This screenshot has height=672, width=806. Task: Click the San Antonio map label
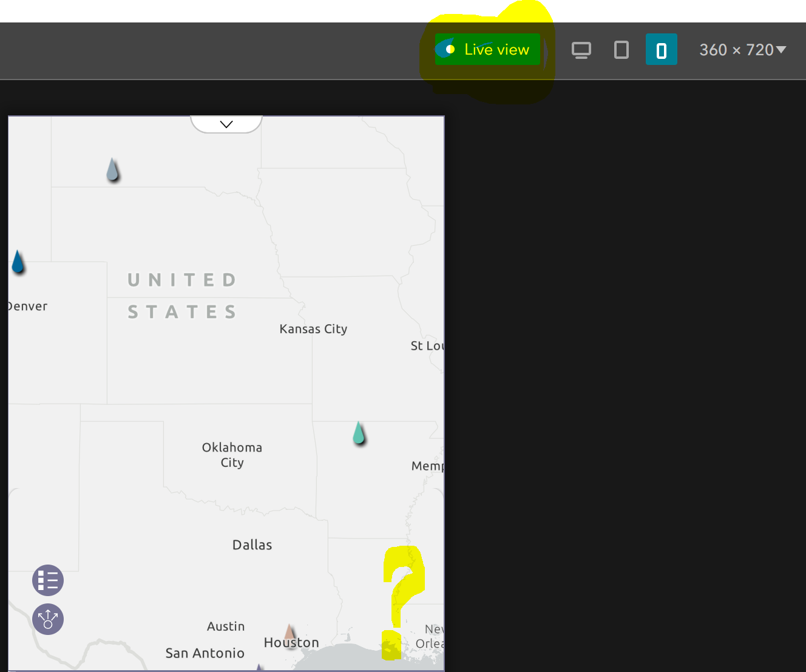205,653
